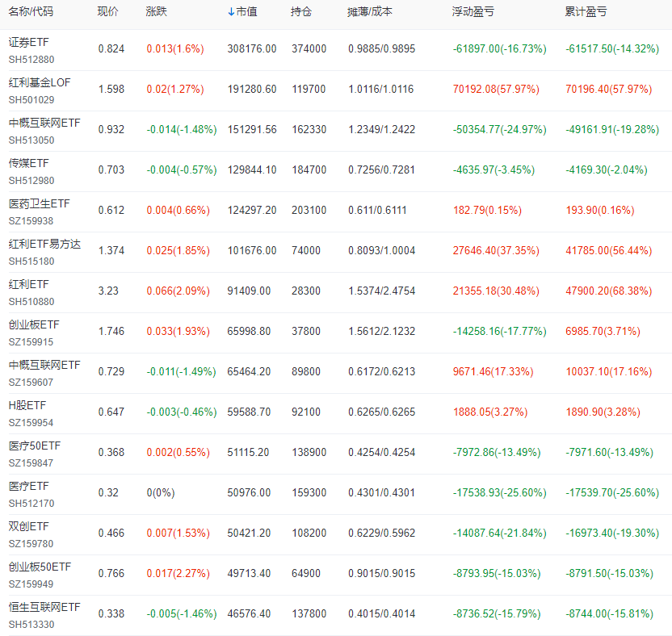Click the floating profit 9671.46(17.33%)
Viewport: 672px width, 636px height.
coord(493,372)
